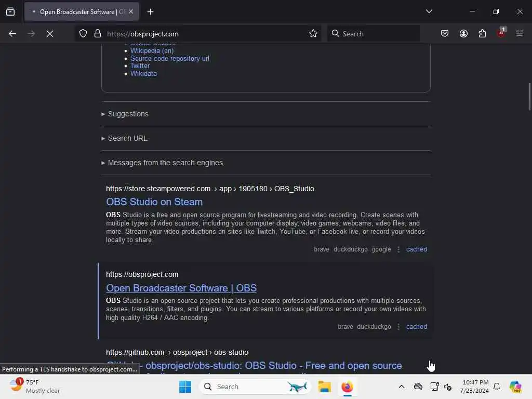This screenshot has height=399, width=532.
Task: Open Source code repository url link
Action: point(170,58)
